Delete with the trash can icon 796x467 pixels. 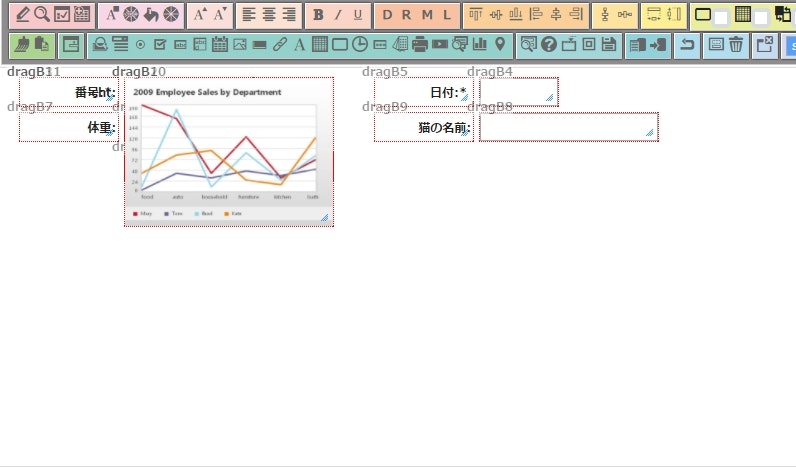pos(736,45)
